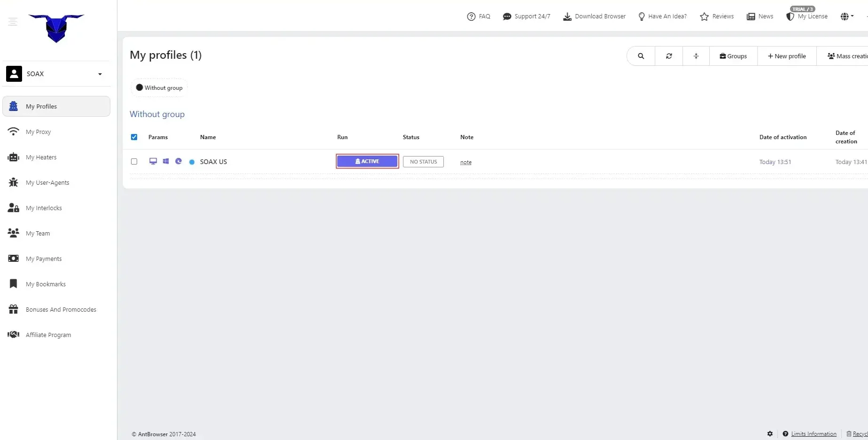Click the Status column header
868x440 pixels.
[411, 137]
